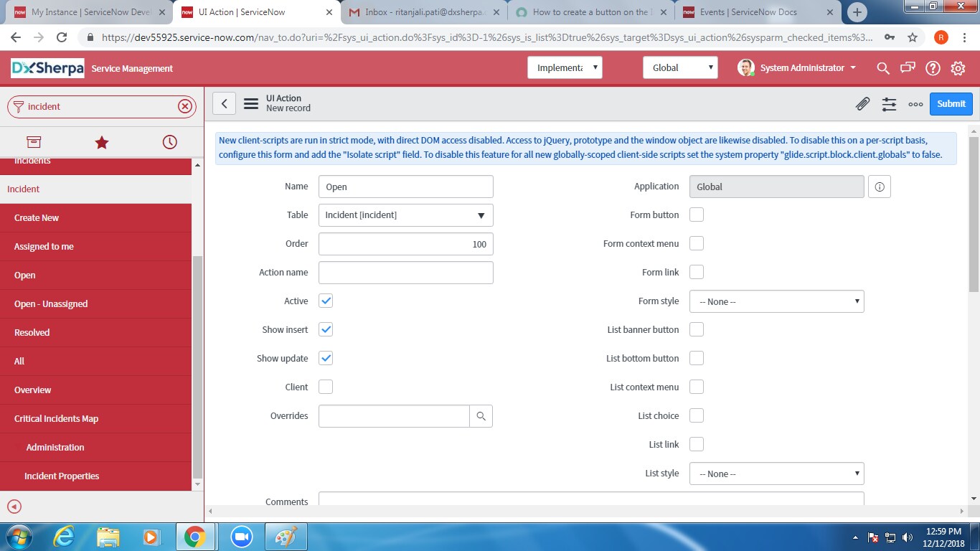This screenshot has width=980, height=551.
Task: Expand the System Administrator user menu
Action: coord(797,67)
